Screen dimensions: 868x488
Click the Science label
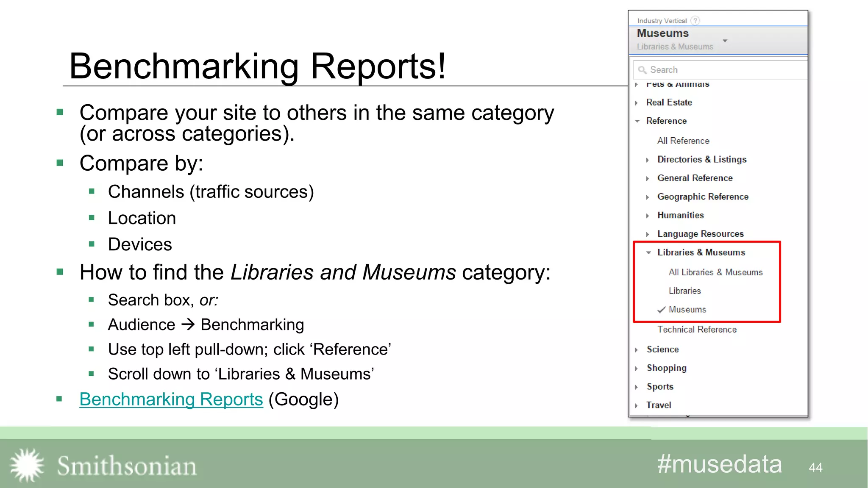[662, 349]
